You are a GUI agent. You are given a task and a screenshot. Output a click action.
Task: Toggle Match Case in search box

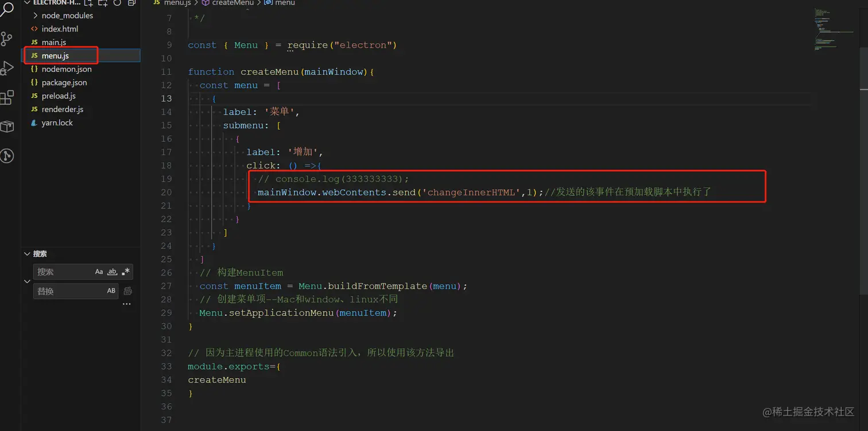pos(99,272)
